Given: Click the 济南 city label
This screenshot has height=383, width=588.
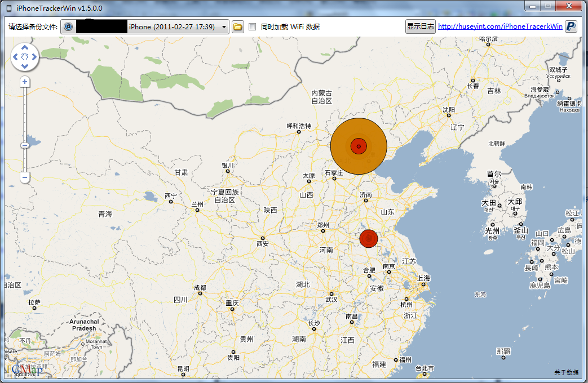Looking at the screenshot, I should [x=366, y=194].
